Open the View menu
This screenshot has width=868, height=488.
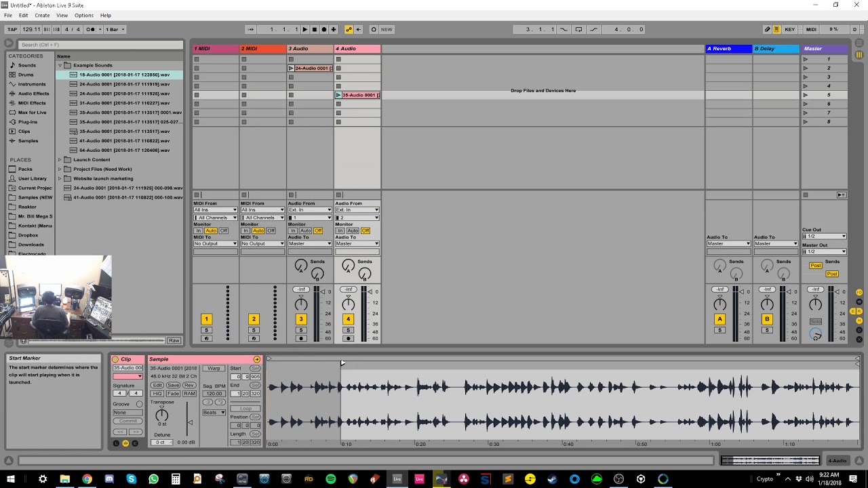[62, 15]
